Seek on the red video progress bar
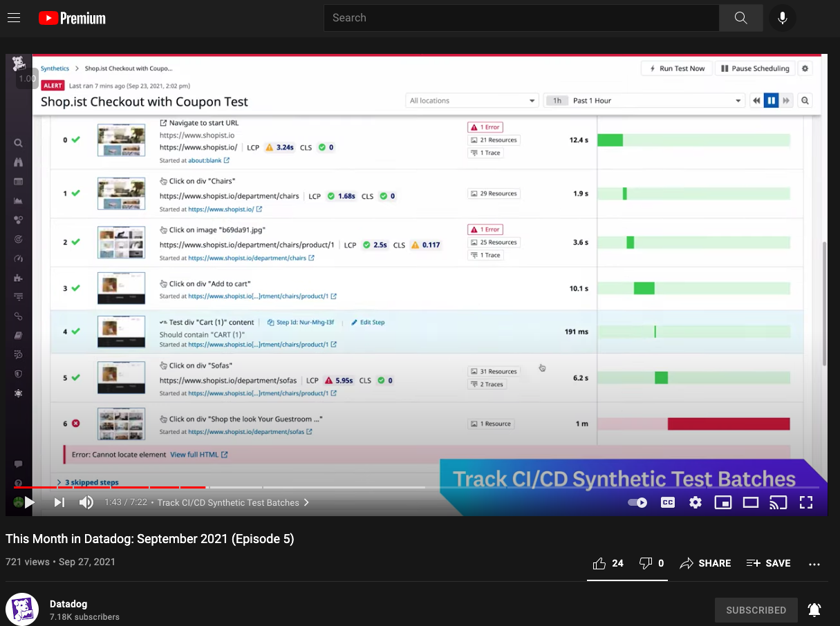This screenshot has width=840, height=626. click(x=109, y=487)
